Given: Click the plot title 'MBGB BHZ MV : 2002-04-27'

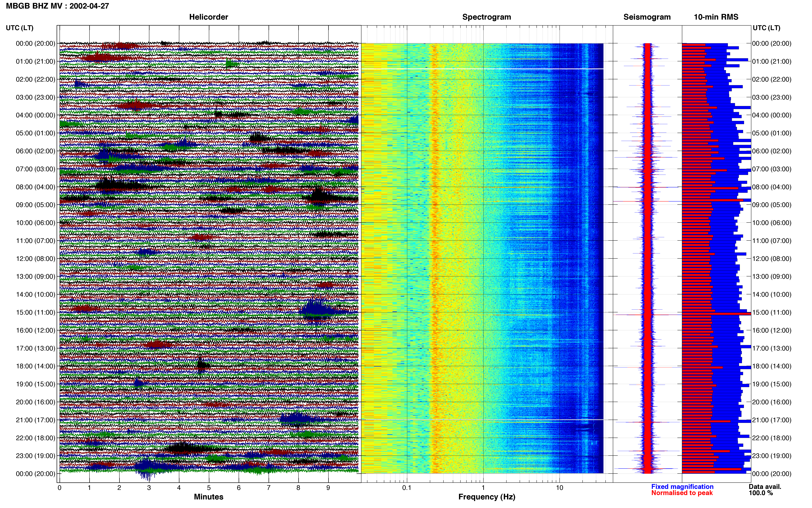Looking at the screenshot, I should (57, 6).
